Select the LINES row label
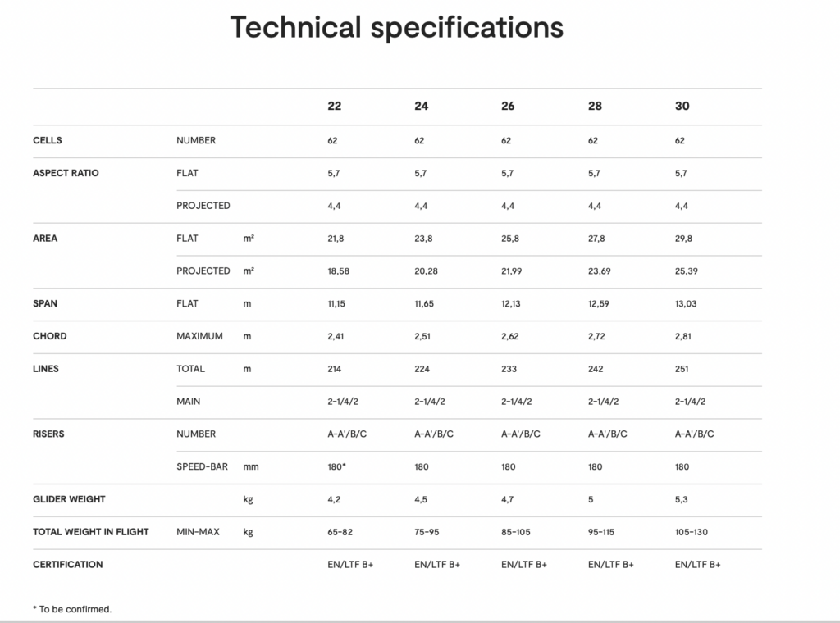The image size is (840, 623). coord(46,369)
